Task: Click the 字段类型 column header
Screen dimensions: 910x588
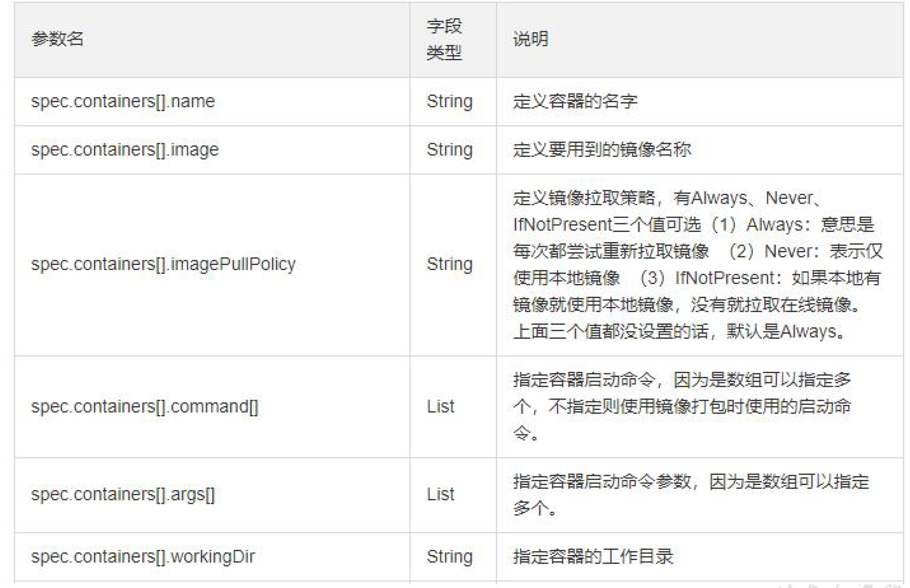Action: coord(444,39)
